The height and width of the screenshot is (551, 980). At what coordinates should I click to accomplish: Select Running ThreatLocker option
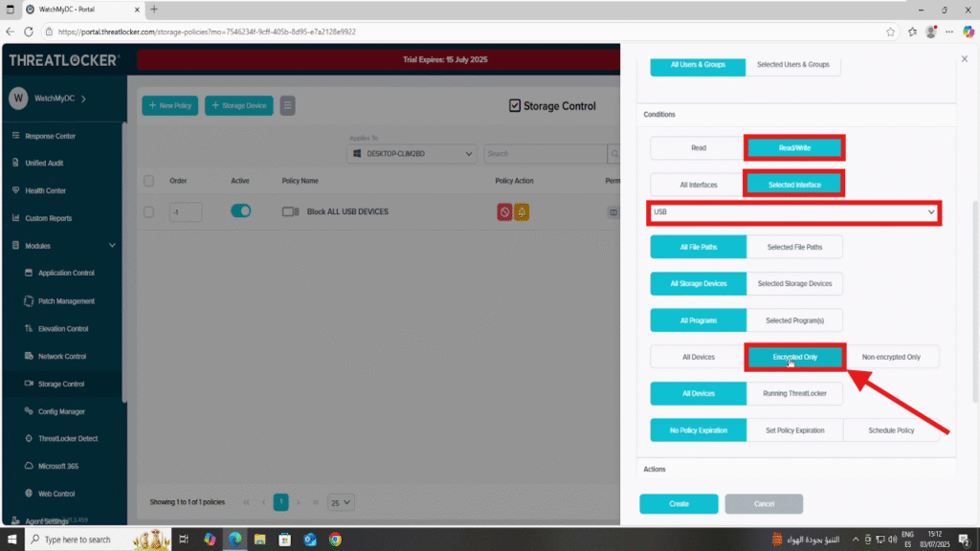(794, 393)
